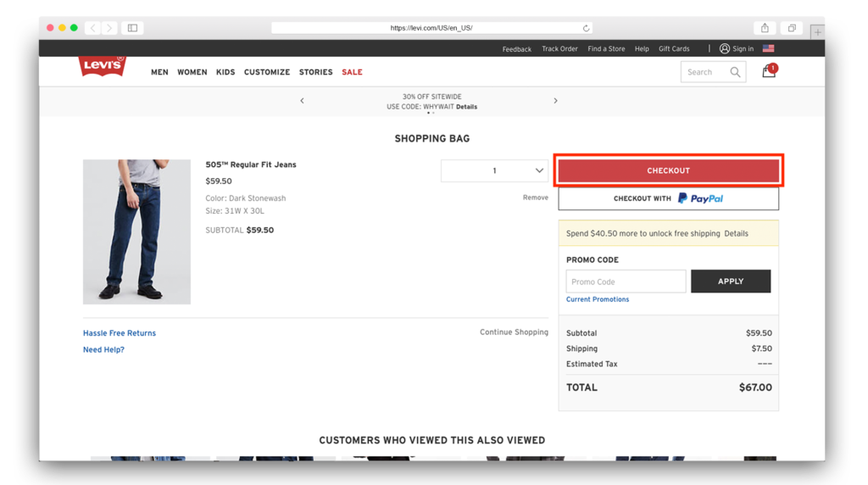Viewport: 868px width, 485px height.
Task: Show the next promo banner
Action: pyautogui.click(x=555, y=101)
